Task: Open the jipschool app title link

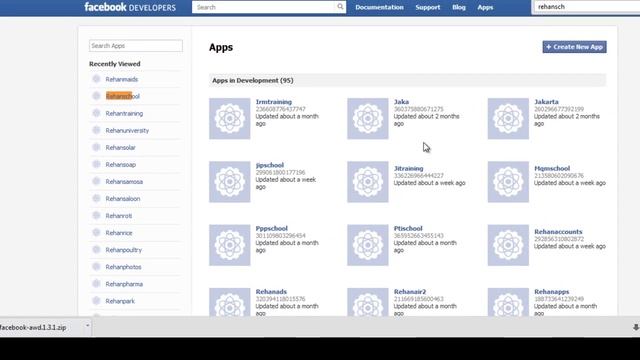Action: 269,165
